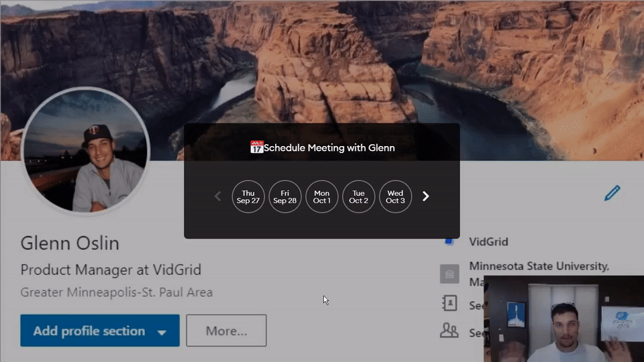The image size is (644, 362).
Task: Click the contact info address book icon
Action: 449,303
